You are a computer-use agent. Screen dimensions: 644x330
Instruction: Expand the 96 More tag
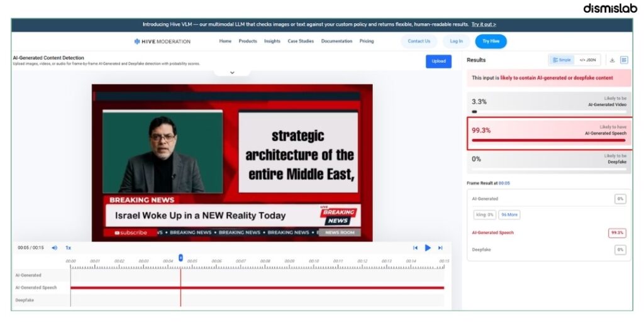coord(509,215)
